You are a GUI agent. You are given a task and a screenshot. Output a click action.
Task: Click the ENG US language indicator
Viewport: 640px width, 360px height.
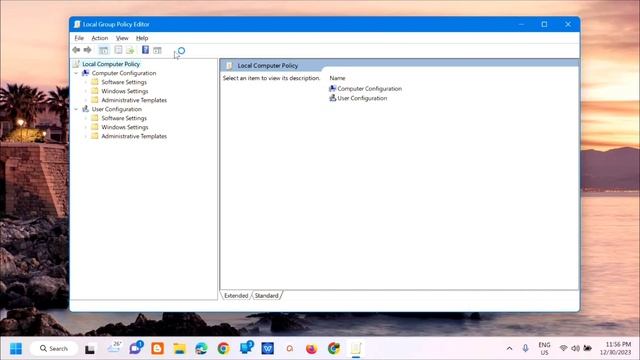pyautogui.click(x=544, y=349)
